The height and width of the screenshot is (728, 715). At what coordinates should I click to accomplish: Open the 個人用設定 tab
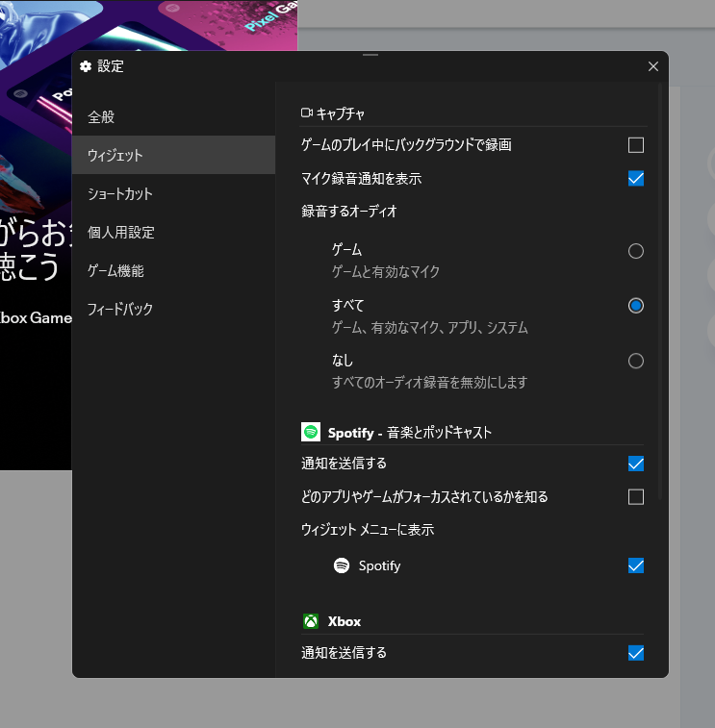tap(174, 232)
